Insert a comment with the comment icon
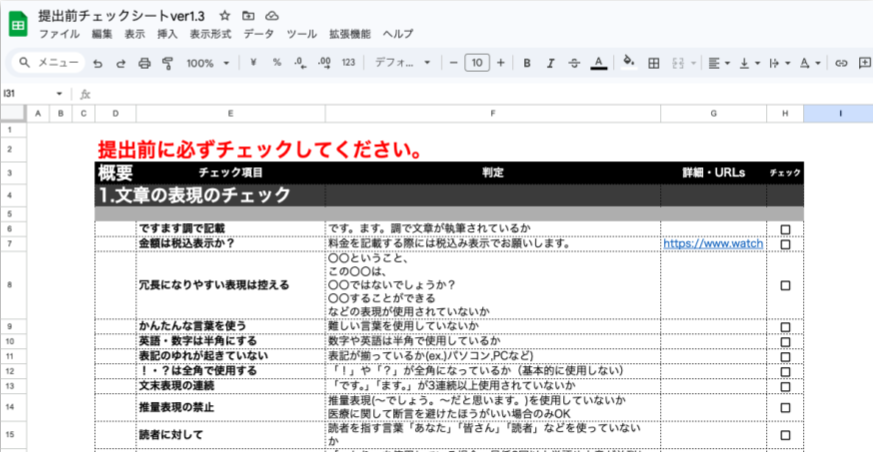Image resolution: width=873 pixels, height=452 pixels. coord(865,63)
